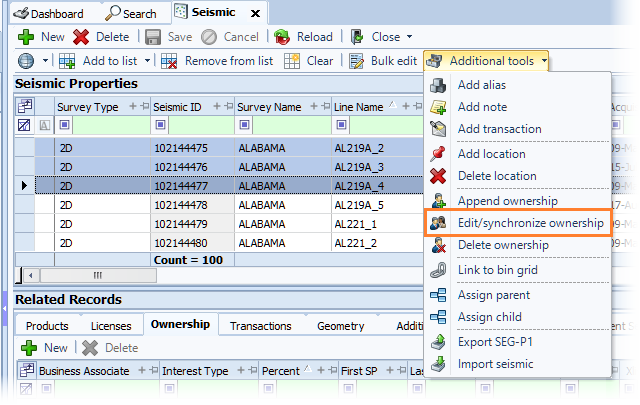
Task: Pin the Survey Type column
Action: 145,107
